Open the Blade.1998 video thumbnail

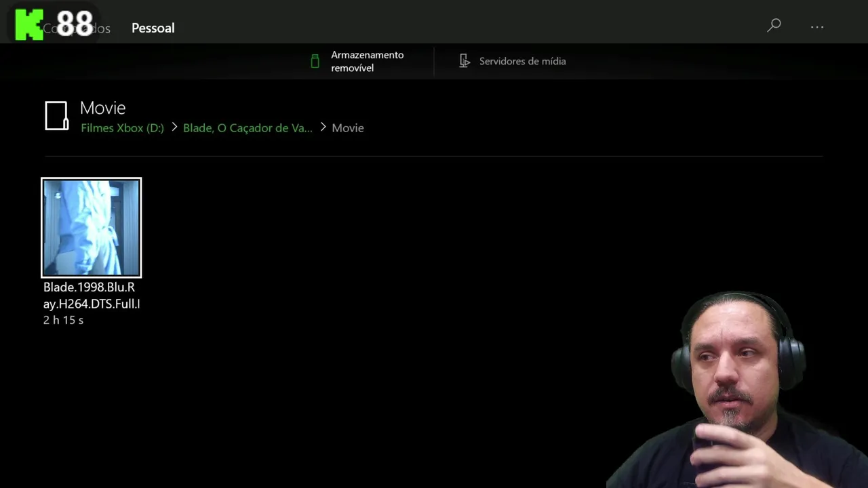(92, 228)
